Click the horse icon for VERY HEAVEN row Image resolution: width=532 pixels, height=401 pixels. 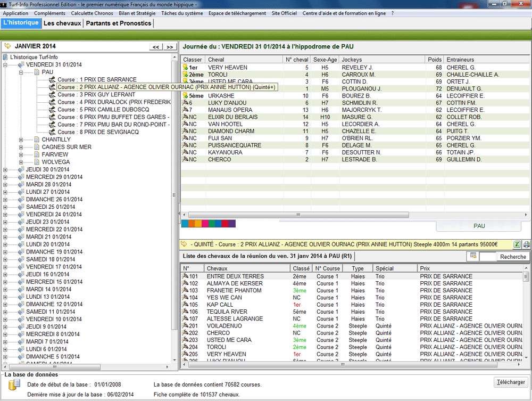click(x=185, y=68)
